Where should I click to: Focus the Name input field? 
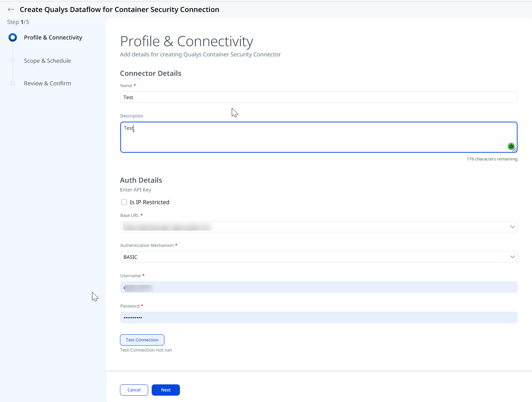(x=319, y=97)
